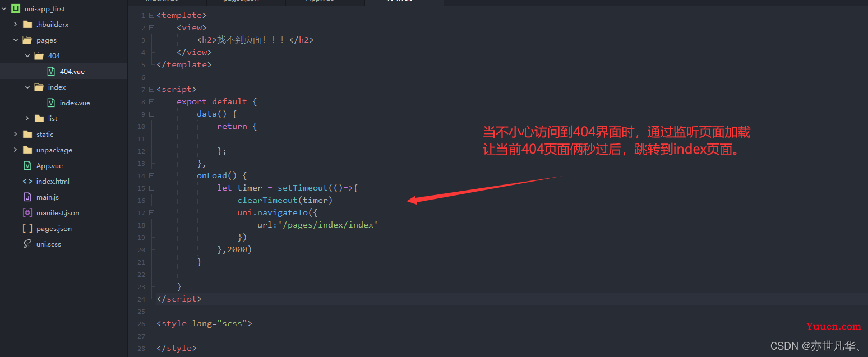The width and height of the screenshot is (868, 357).
Task: Expand the list folder chevron
Action: tap(27, 119)
